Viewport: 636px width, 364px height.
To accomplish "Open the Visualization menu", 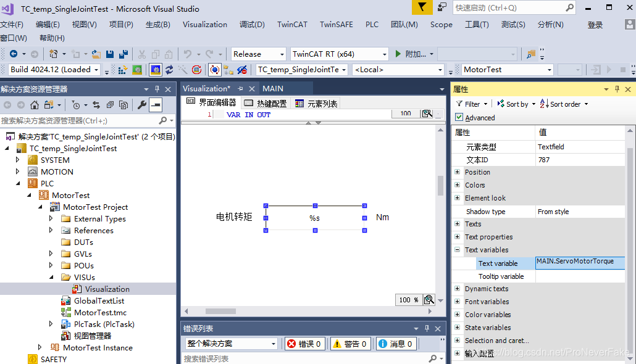I will click(205, 24).
